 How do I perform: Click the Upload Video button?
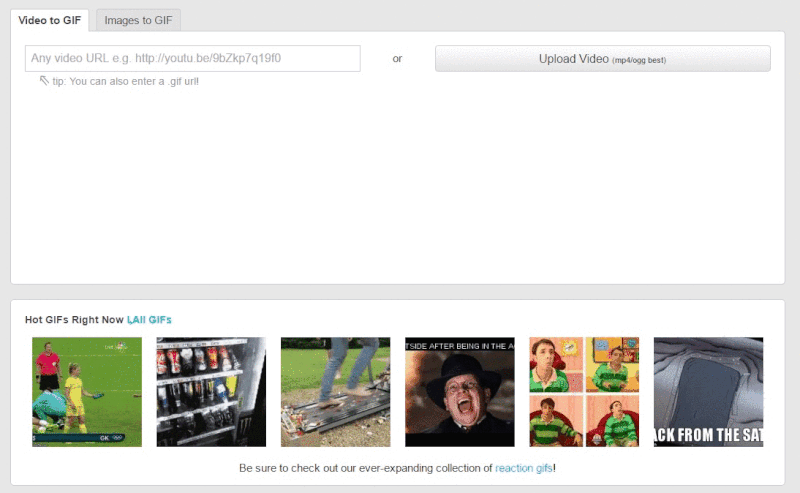(603, 59)
